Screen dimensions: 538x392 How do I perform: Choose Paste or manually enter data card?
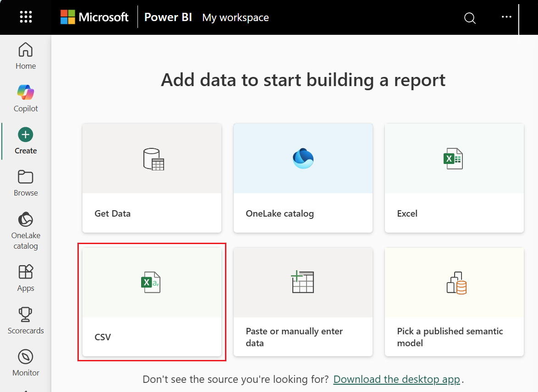pos(303,302)
